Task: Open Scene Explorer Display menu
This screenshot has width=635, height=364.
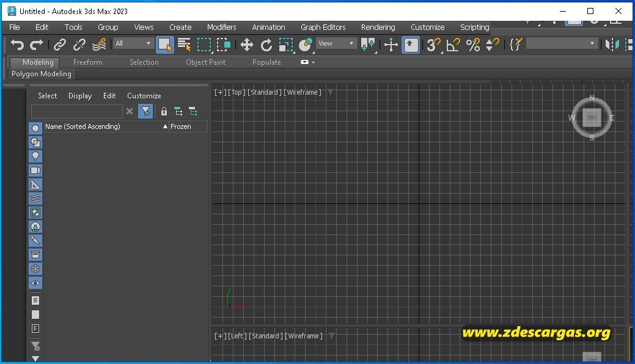Action: coord(80,96)
